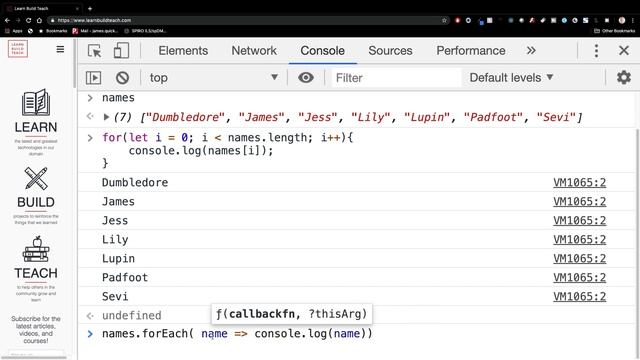Open a new browser tab
This screenshot has width=640, height=360.
pyautogui.click(x=90, y=8)
